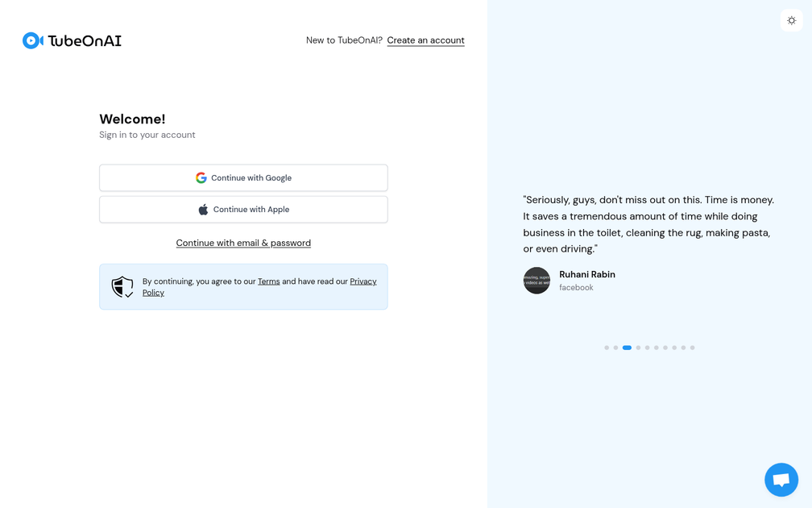This screenshot has height=508, width=812.
Task: Click Continue with email & password
Action: (x=243, y=243)
